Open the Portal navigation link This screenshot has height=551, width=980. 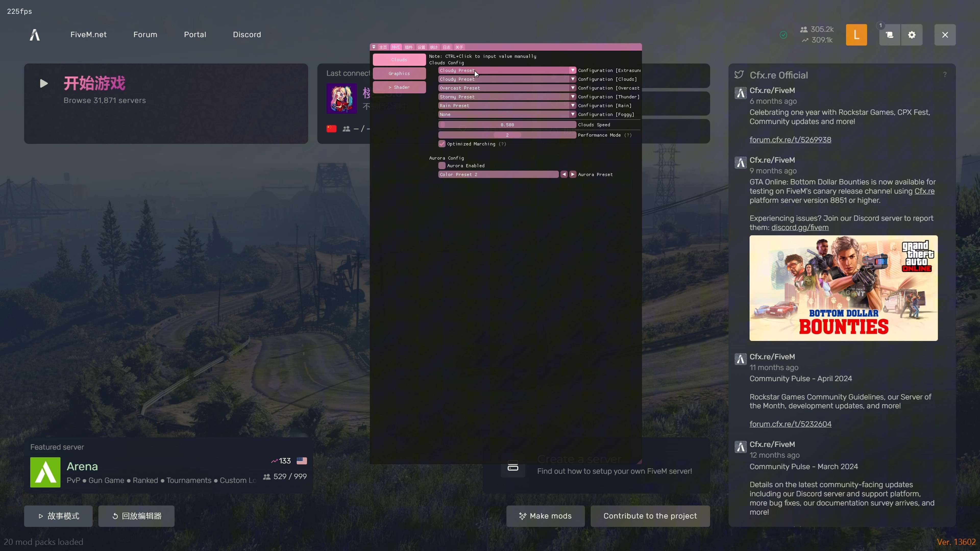[x=195, y=35]
